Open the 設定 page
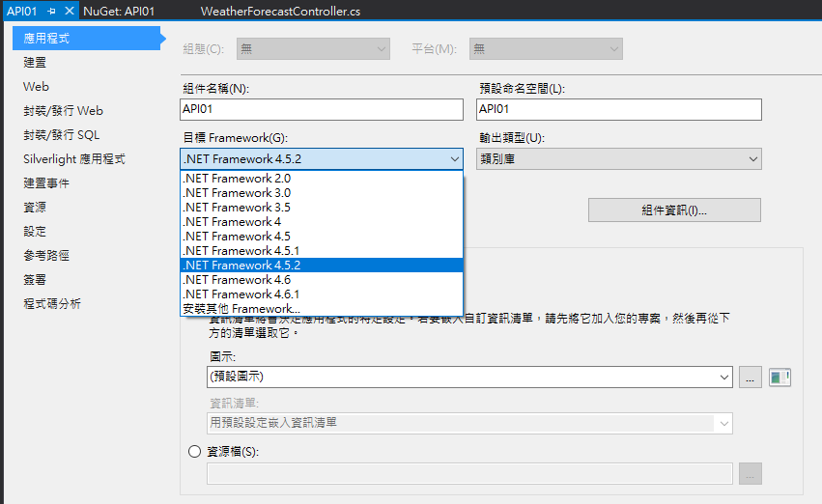Image resolution: width=822 pixels, height=504 pixels. [x=35, y=231]
